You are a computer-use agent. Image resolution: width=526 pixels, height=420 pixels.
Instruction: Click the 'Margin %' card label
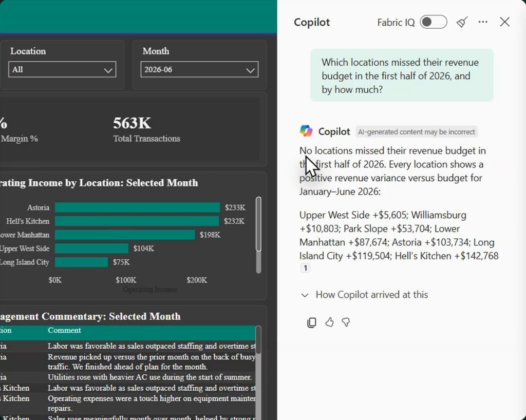point(19,139)
